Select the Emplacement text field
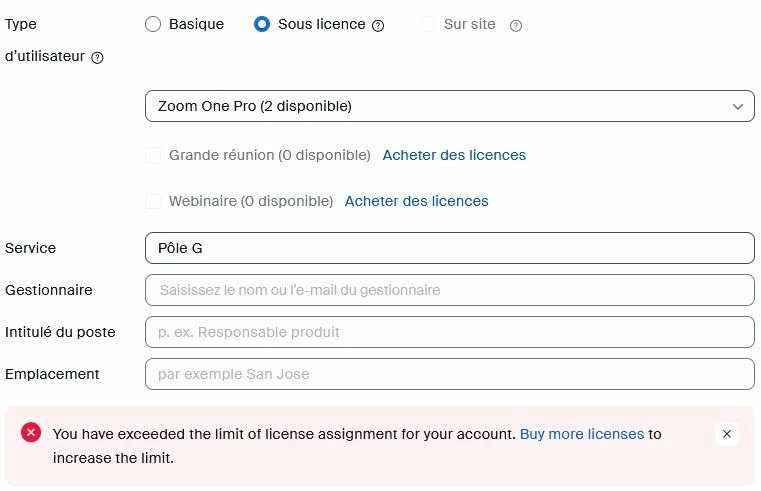The width and height of the screenshot is (761, 491). [x=449, y=374]
